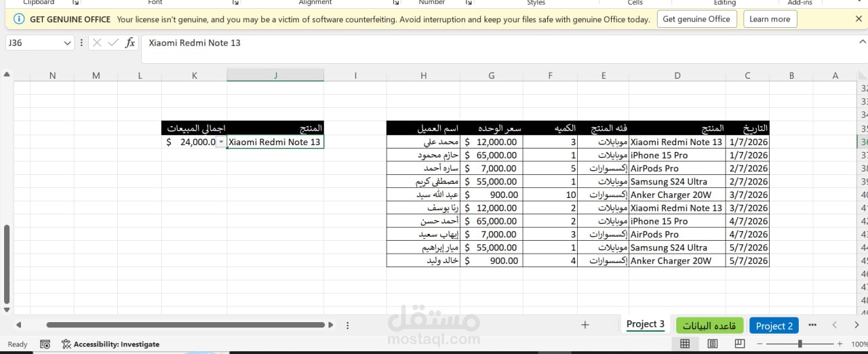Click header cell سعر الوحده

492,128
